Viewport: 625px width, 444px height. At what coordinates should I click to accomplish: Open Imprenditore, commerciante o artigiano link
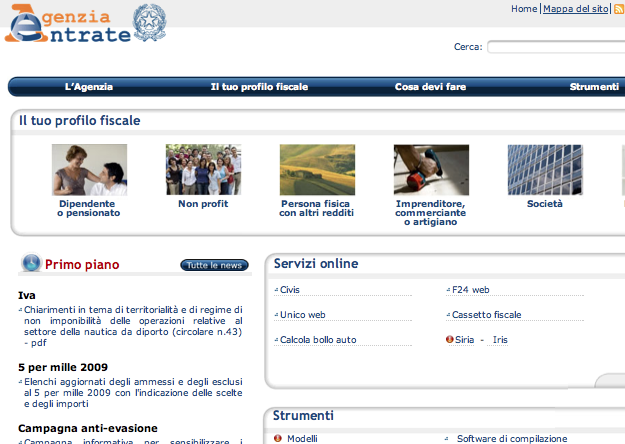[x=430, y=212]
